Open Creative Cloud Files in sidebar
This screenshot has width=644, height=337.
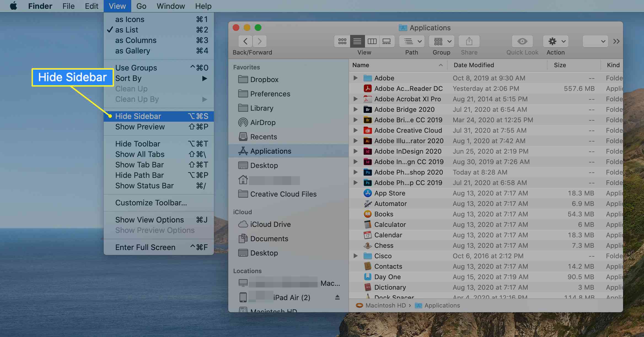[288, 194]
